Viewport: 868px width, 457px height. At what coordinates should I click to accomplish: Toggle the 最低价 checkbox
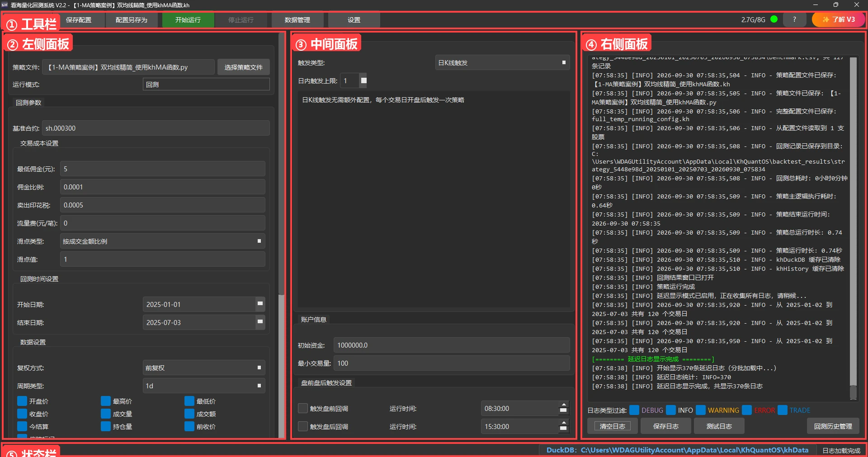pos(189,401)
